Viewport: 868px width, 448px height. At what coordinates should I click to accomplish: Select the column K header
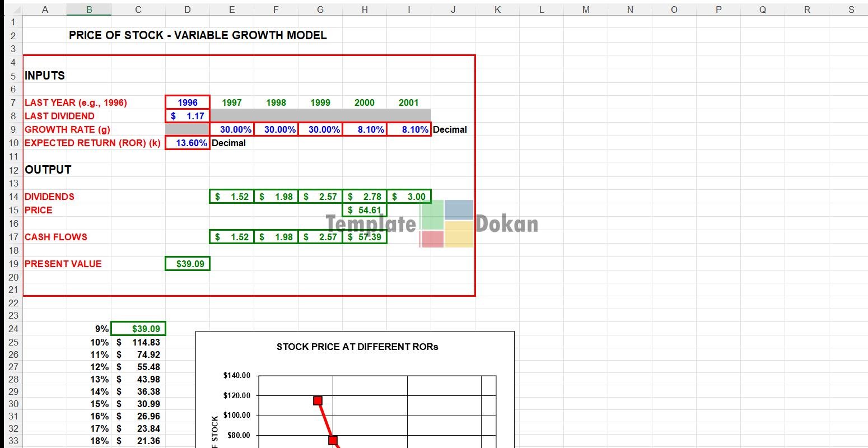click(x=497, y=10)
